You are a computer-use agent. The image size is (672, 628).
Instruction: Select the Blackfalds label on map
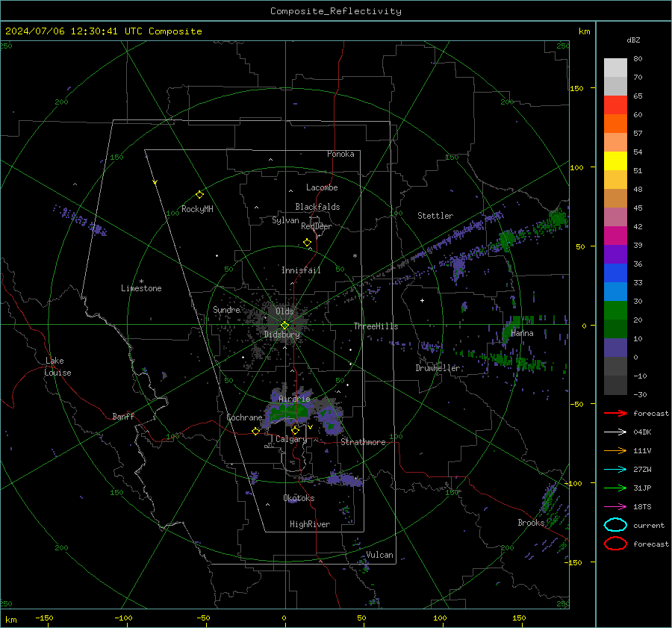(x=317, y=207)
